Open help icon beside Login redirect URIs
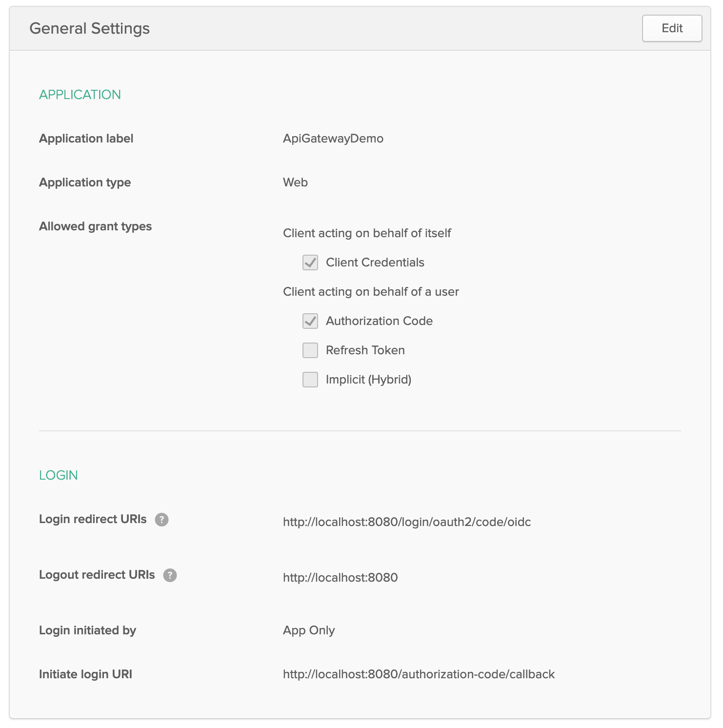The width and height of the screenshot is (723, 728). pyautogui.click(x=161, y=520)
